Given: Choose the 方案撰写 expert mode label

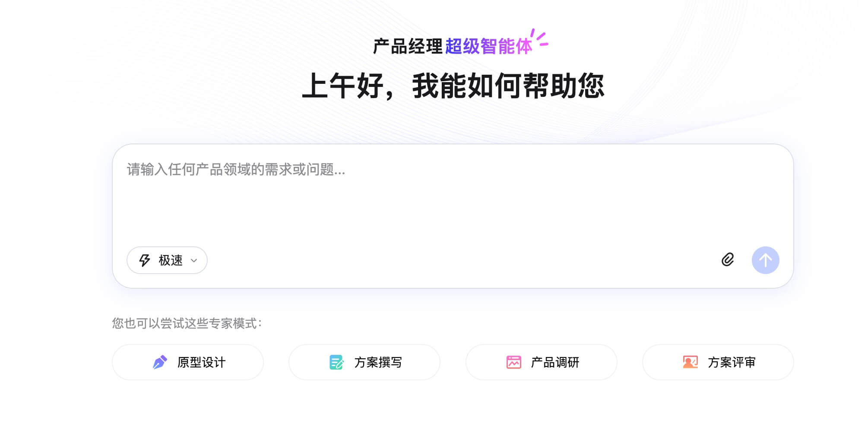Looking at the screenshot, I should point(378,362).
